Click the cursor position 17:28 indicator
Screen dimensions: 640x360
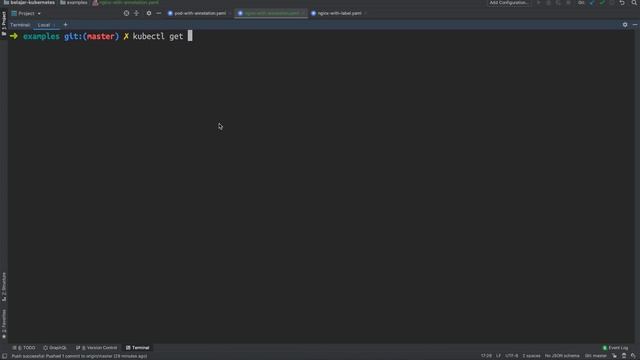(x=486, y=356)
